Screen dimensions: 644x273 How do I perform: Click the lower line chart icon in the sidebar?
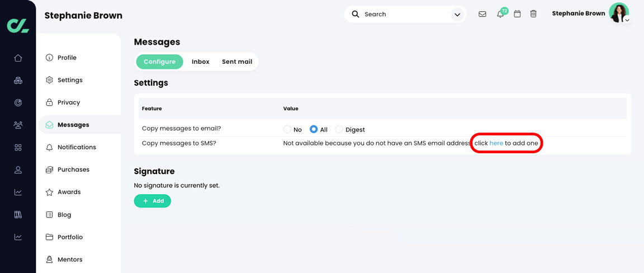pos(18,237)
